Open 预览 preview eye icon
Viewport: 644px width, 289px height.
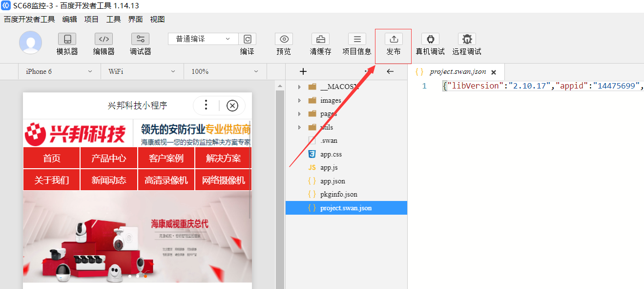click(284, 39)
